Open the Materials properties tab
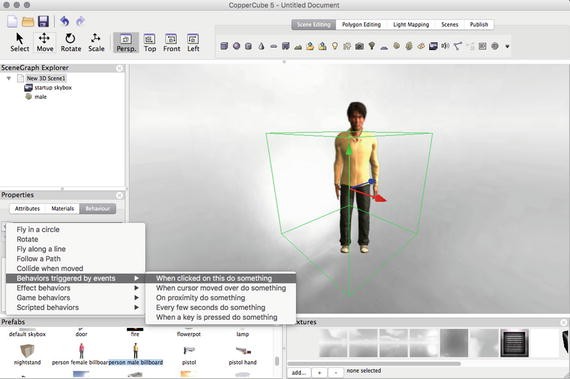Viewport: 570px width, 379px height. (63, 209)
